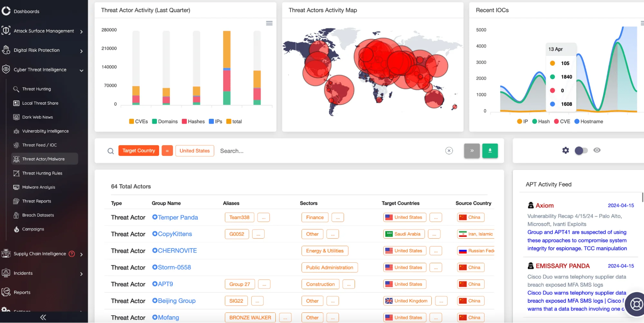This screenshot has width=644, height=323.
Task: Clear the search filter with X icon
Action: point(449,151)
